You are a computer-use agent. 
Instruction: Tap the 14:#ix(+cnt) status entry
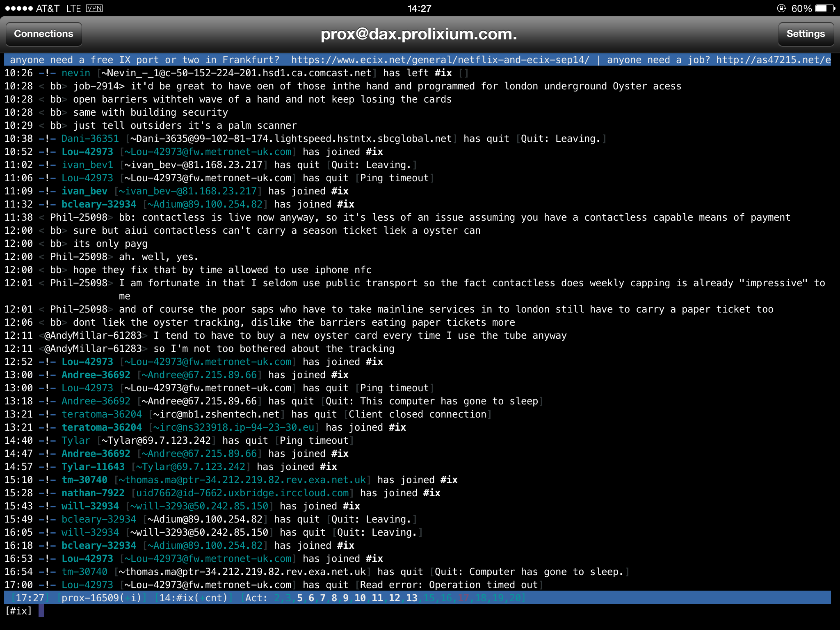[193, 598]
